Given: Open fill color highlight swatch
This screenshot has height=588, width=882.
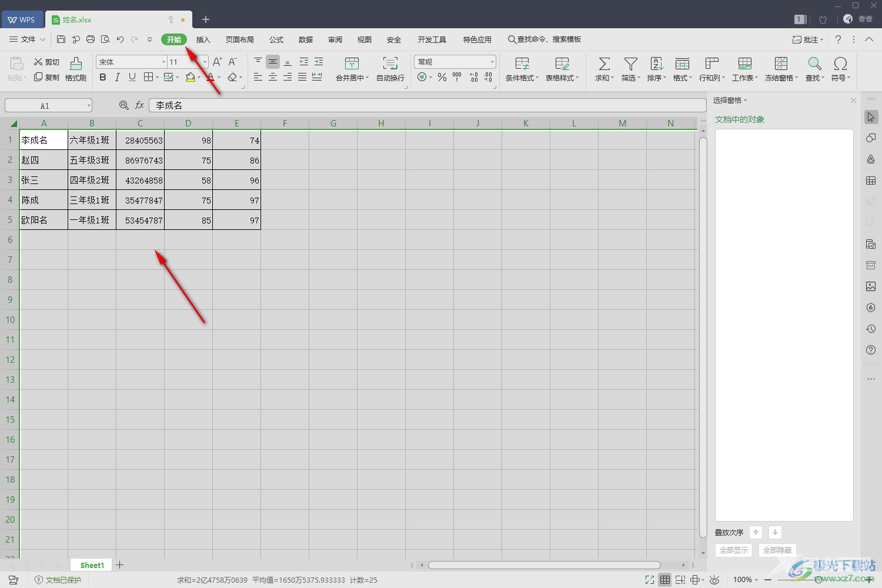Looking at the screenshot, I should pyautogui.click(x=191, y=77).
